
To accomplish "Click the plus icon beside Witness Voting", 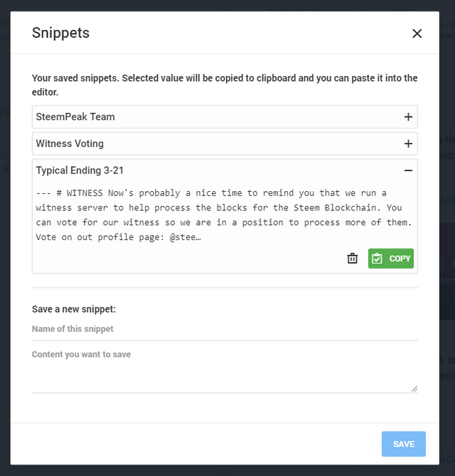I will coord(408,144).
